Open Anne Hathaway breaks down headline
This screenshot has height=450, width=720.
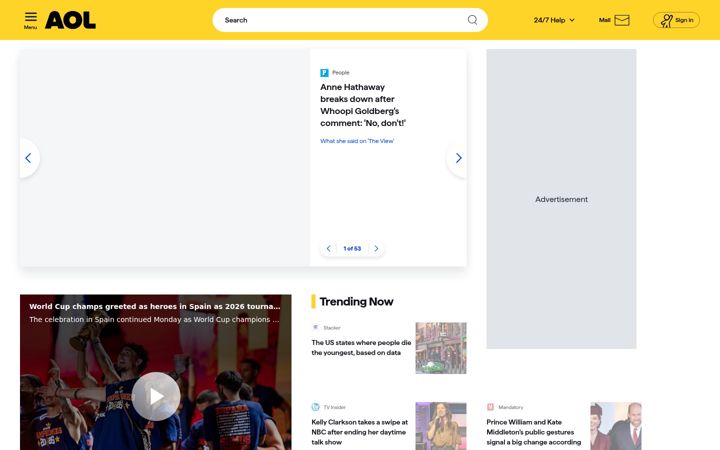[x=363, y=105]
